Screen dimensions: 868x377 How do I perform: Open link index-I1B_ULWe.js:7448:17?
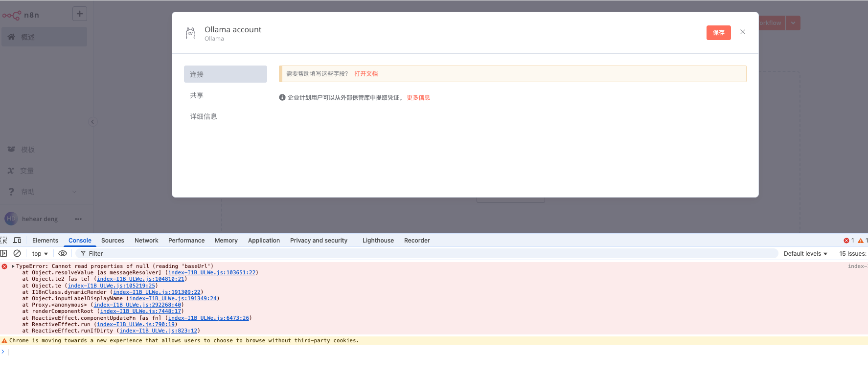coord(140,311)
